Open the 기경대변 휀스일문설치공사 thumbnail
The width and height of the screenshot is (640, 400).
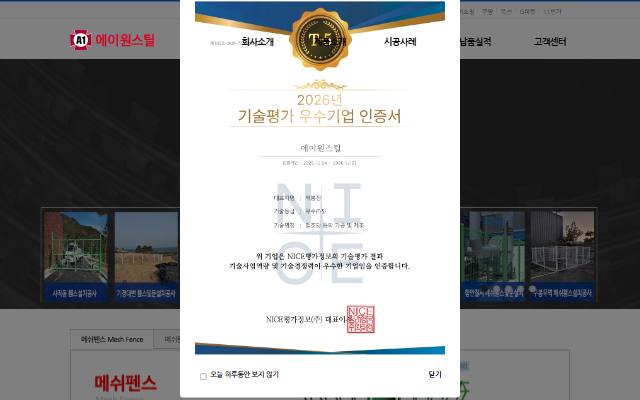[x=146, y=256]
